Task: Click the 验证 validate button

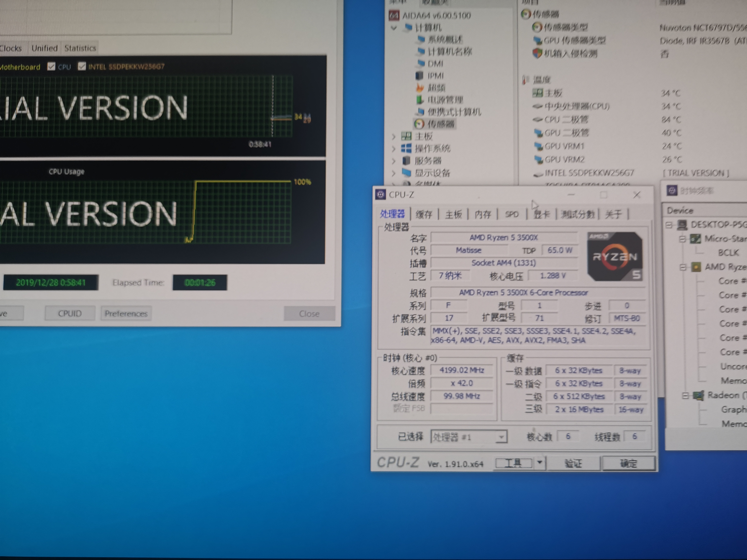Action: (573, 463)
